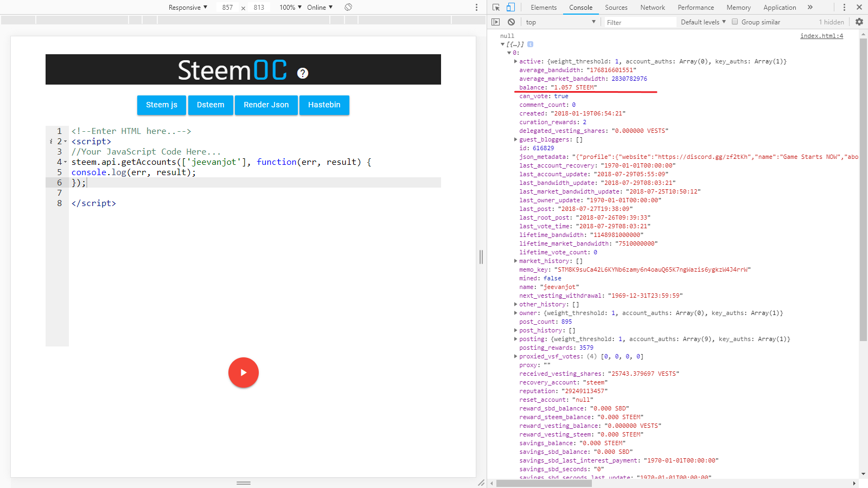Image resolution: width=868 pixels, height=488 pixels.
Task: Open console settings gear
Action: pos(859,22)
